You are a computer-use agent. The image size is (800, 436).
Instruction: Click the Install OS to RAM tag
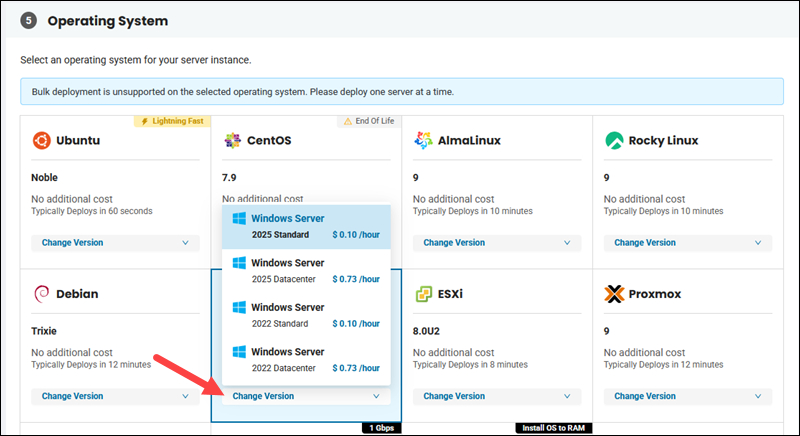tap(554, 428)
